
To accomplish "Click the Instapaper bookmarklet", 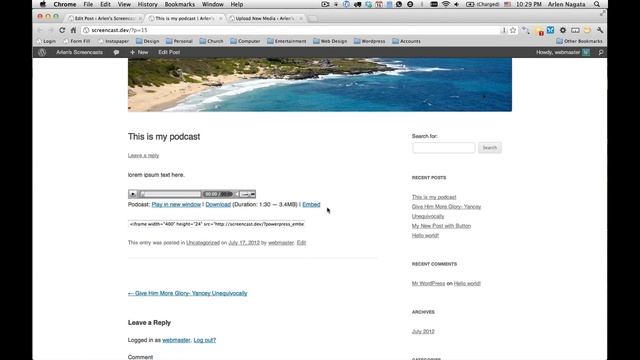I will click(114, 41).
